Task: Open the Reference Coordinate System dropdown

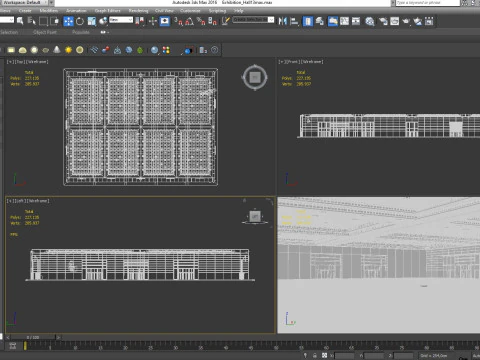Action: coord(121,20)
